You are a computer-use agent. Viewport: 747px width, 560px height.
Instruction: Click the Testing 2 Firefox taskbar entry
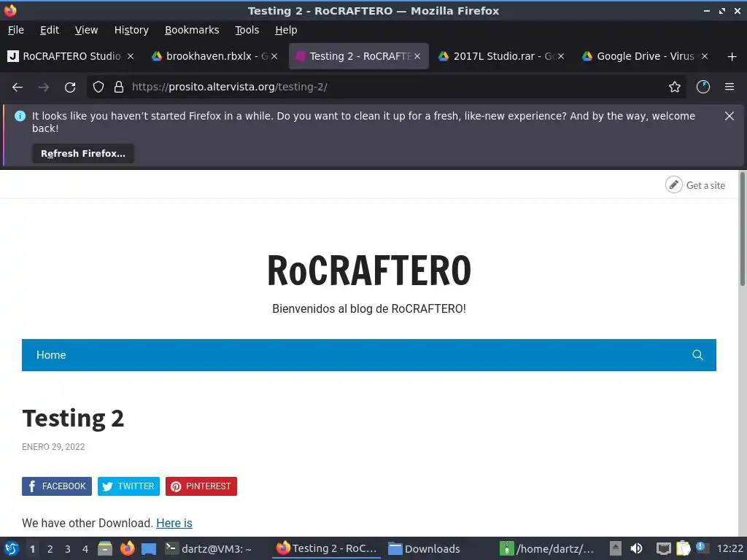point(327,548)
